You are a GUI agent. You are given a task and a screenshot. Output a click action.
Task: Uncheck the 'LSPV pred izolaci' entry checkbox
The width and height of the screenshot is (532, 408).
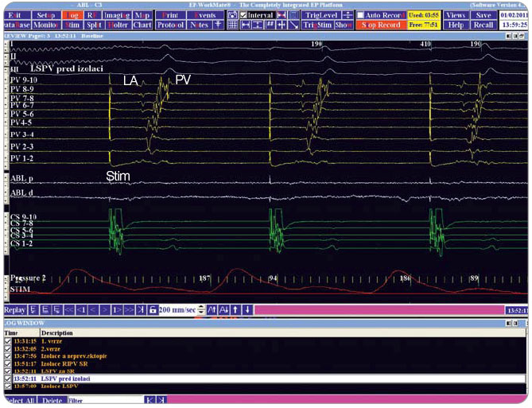click(x=8, y=379)
